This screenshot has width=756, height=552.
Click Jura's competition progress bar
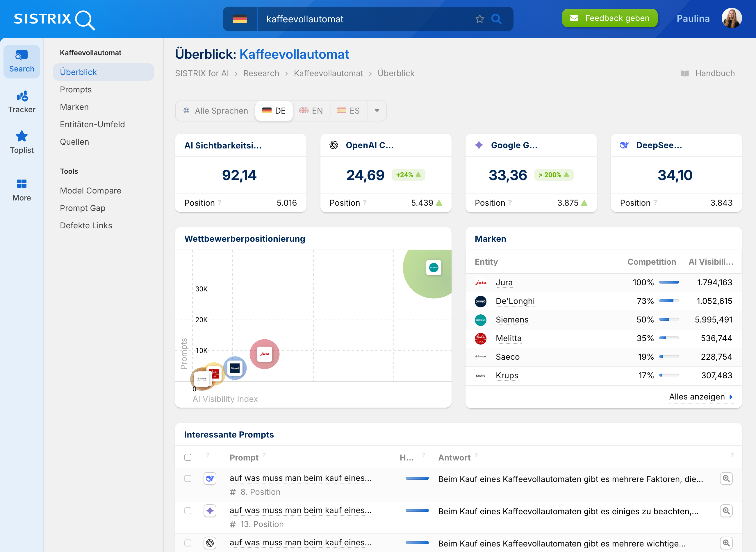click(669, 282)
